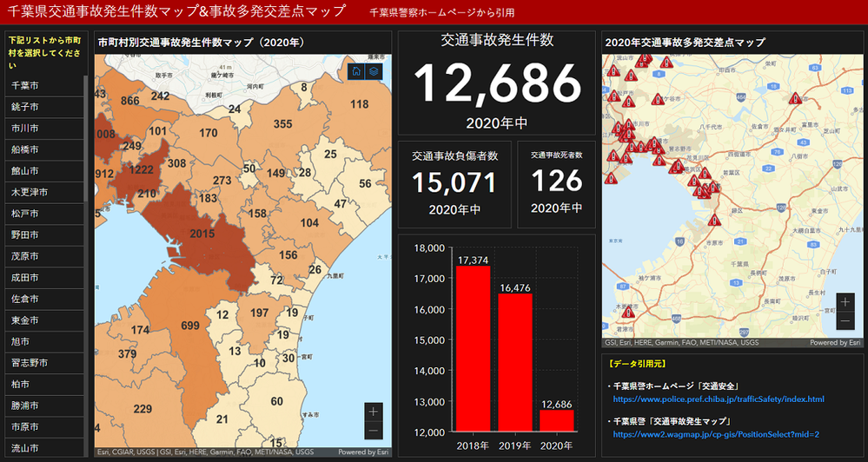Image resolution: width=868 pixels, height=462 pixels.
Task: Click the map region labeled 156
Action: tap(288, 255)
